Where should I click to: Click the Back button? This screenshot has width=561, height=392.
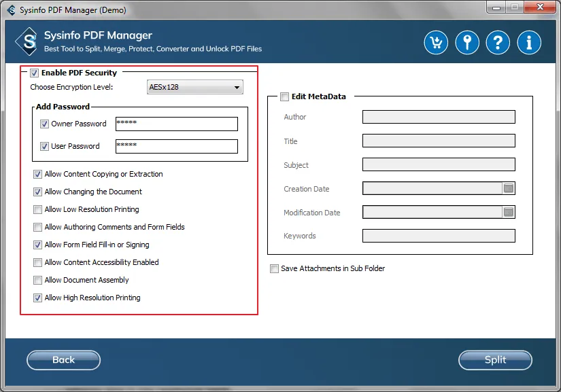(64, 360)
